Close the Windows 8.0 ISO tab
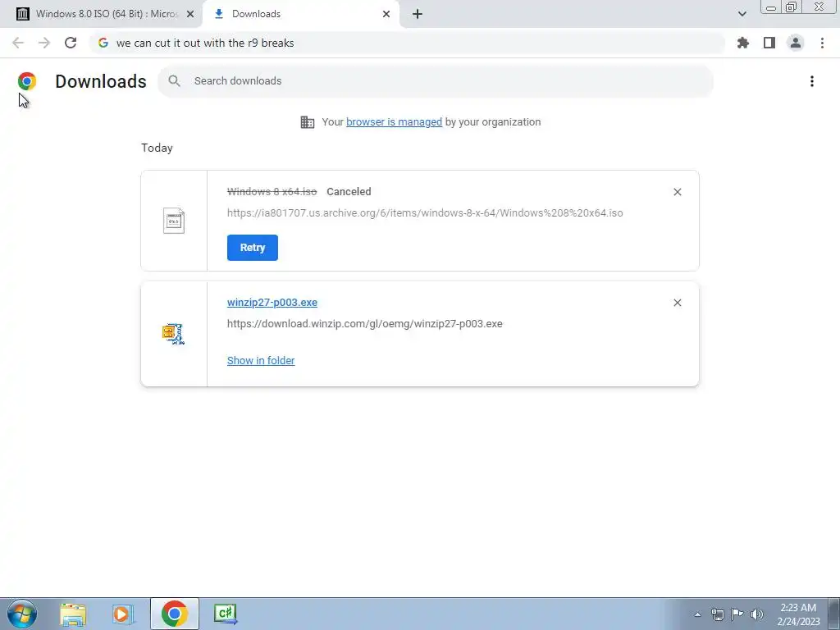Viewport: 840px width, 630px height. click(189, 14)
